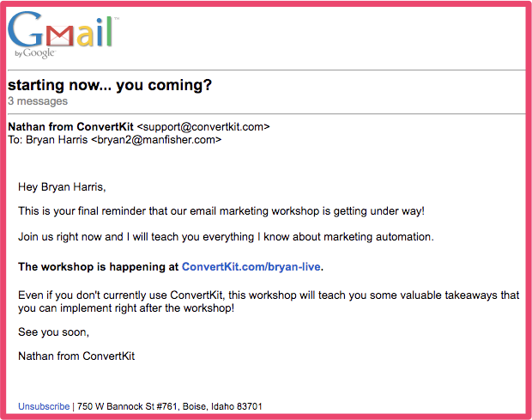
Task: Click the Unsubscribe link
Action: [x=44, y=406]
